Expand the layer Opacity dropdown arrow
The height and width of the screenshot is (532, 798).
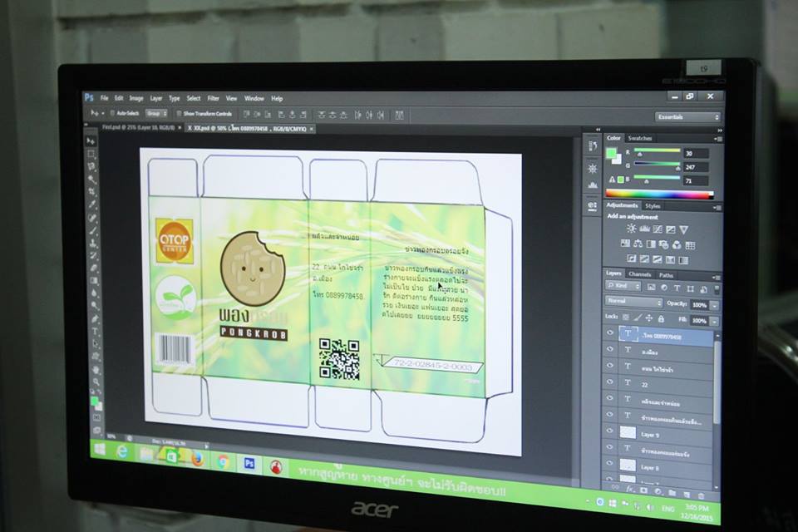tap(714, 305)
